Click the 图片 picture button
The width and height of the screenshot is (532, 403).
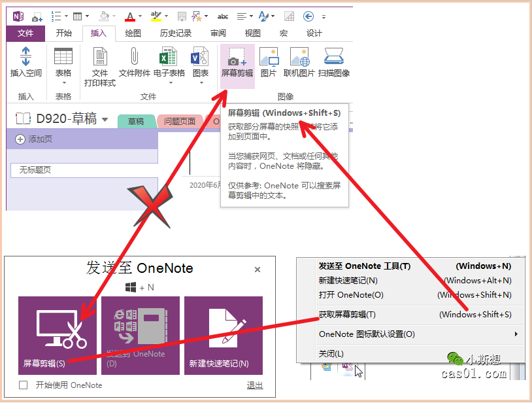269,63
